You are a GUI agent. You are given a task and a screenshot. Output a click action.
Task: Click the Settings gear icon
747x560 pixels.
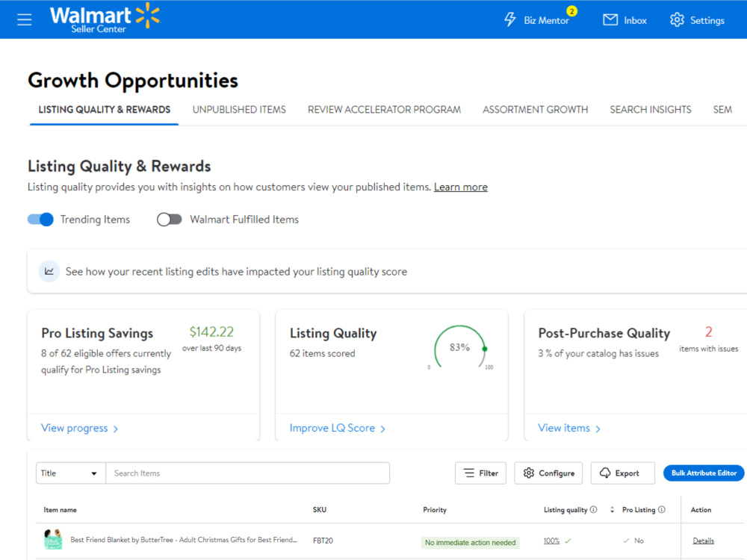tap(677, 20)
